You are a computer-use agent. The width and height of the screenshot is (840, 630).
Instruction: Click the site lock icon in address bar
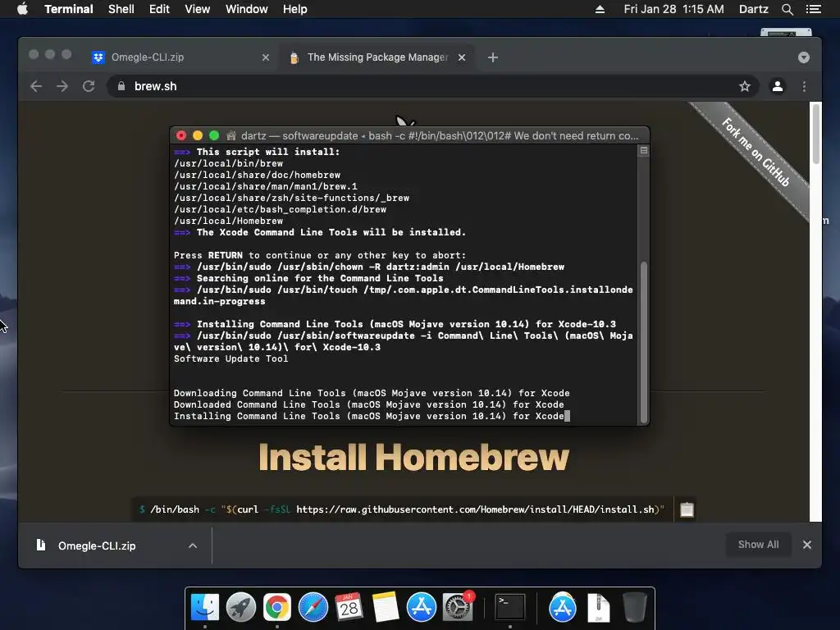[121, 86]
